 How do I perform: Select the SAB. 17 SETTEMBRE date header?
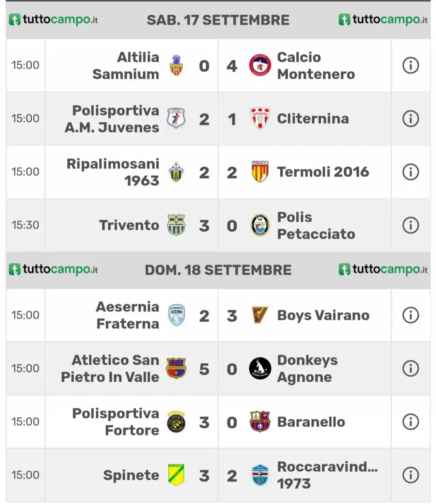tap(218, 20)
